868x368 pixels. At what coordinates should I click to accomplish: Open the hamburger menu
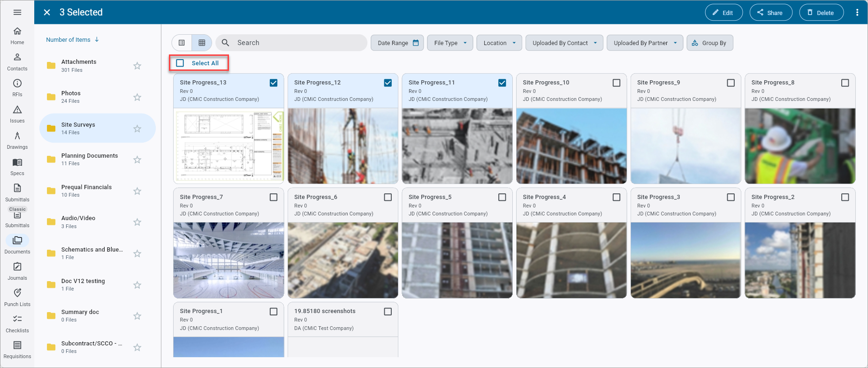[x=17, y=12]
